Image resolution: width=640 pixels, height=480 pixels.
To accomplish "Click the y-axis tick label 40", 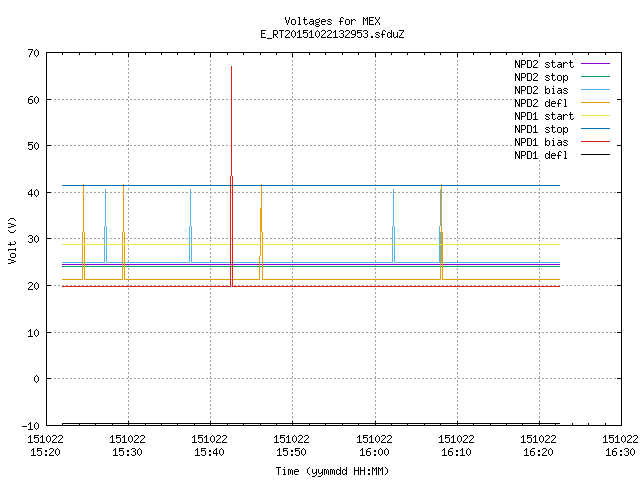I will pyautogui.click(x=33, y=193).
